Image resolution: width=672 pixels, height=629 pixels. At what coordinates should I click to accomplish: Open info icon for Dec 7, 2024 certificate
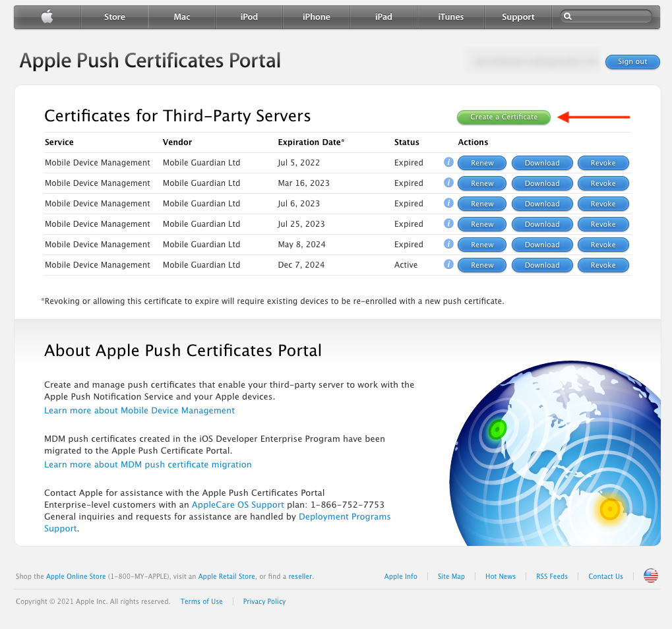coord(448,264)
